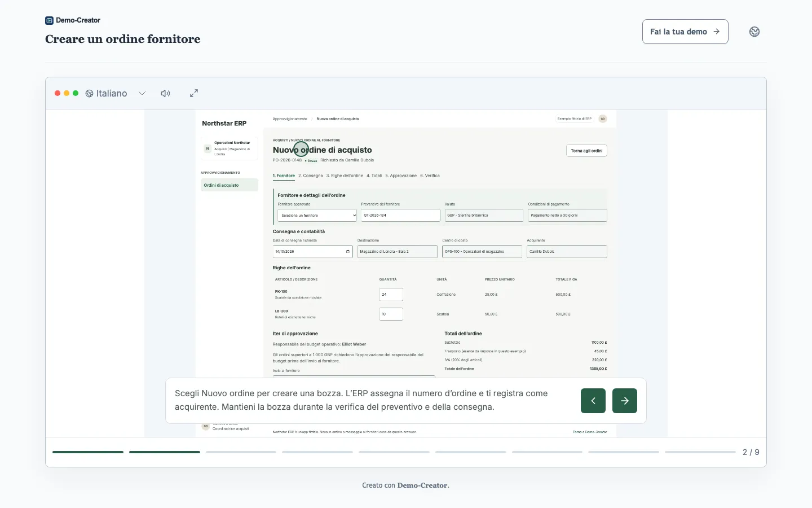Open the "Seleziona un fornitore" dropdown

tap(317, 215)
